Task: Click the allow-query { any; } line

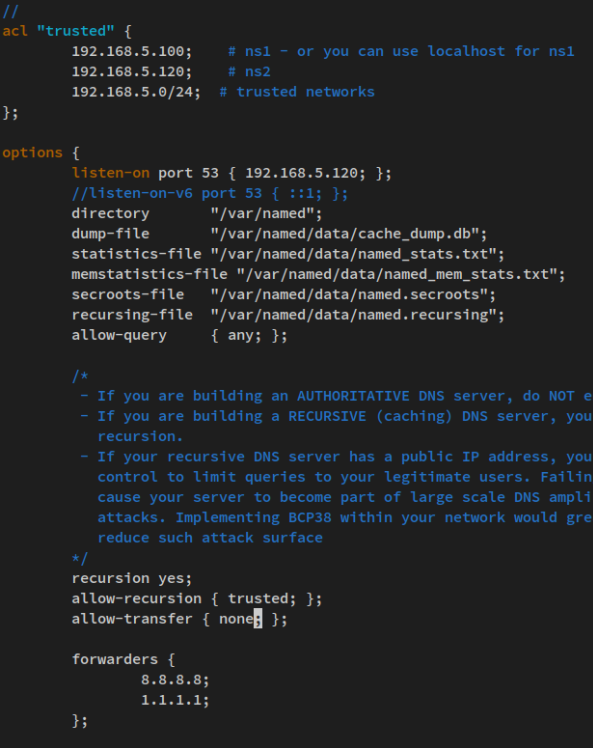Action: click(x=179, y=335)
